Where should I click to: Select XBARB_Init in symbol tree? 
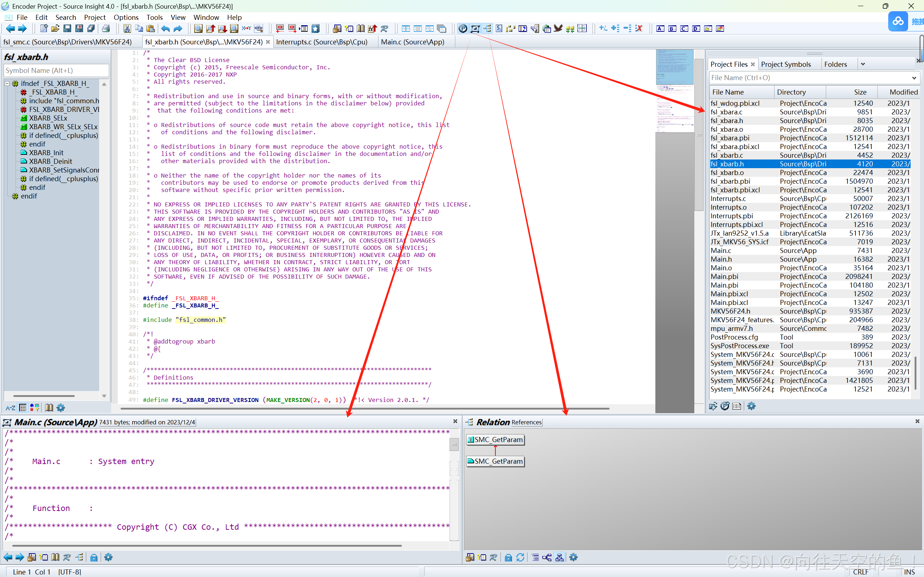[x=46, y=153]
